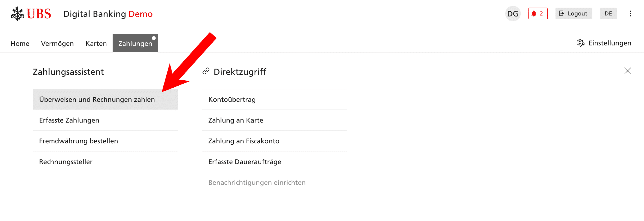
Task: Open the Karten tab
Action: (96, 43)
